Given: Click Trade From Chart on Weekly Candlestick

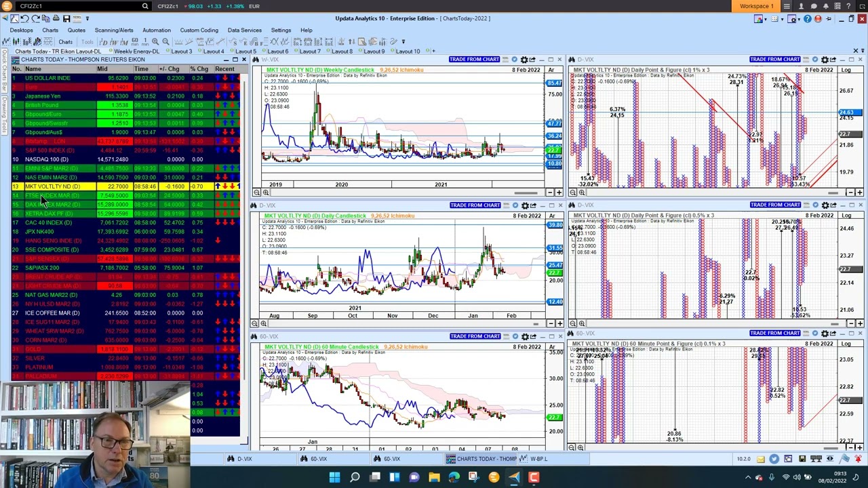Looking at the screenshot, I should [474, 60].
